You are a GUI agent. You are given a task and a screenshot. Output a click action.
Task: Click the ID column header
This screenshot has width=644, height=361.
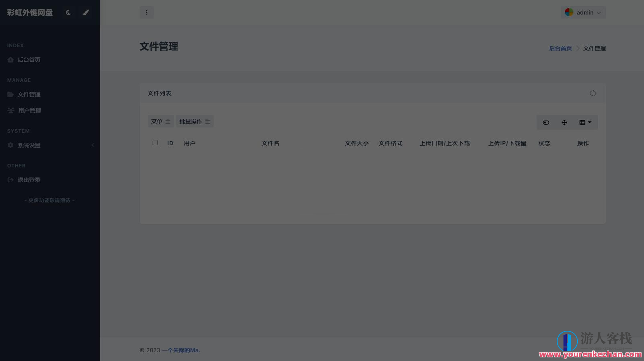170,143
